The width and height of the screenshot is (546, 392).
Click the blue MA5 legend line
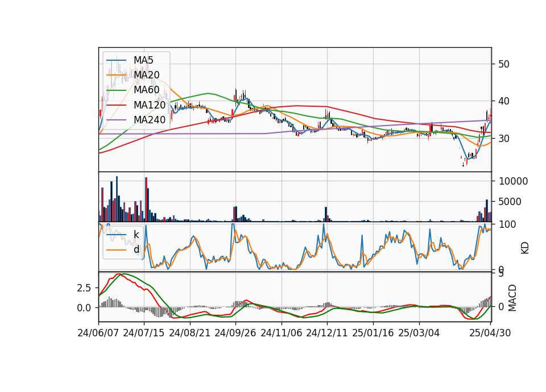tap(116, 60)
